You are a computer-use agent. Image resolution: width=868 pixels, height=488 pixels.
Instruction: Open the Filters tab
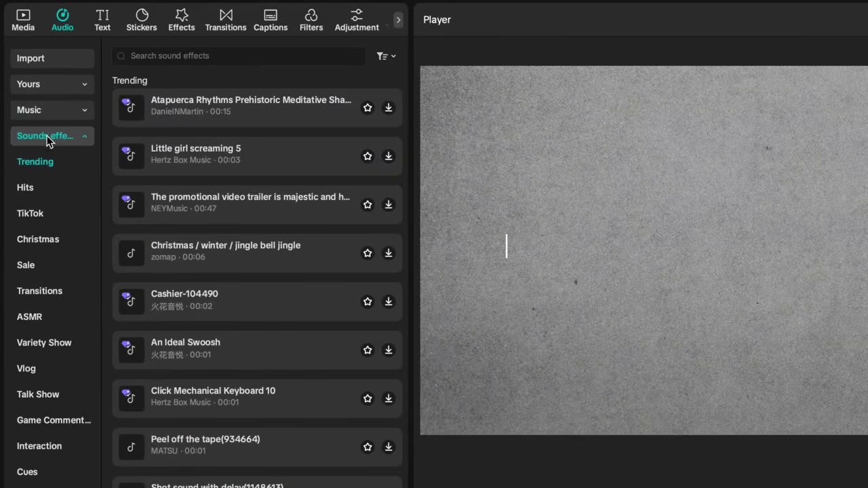(311, 20)
